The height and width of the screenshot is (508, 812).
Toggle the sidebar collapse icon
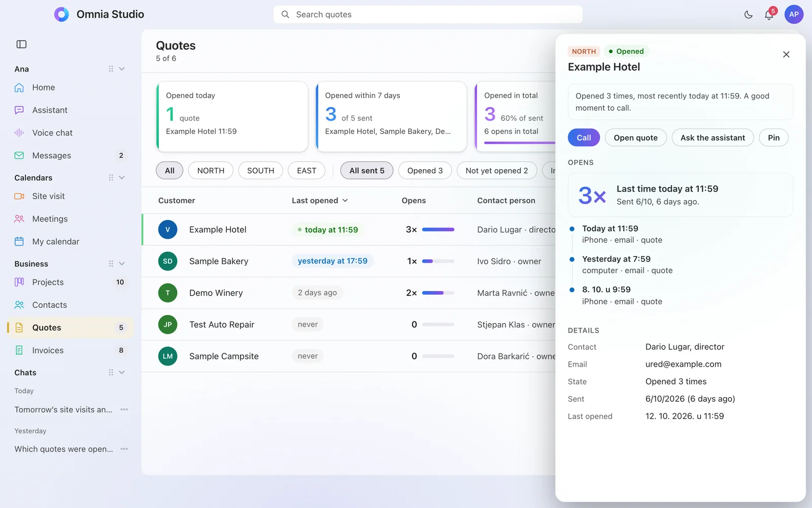coord(21,44)
